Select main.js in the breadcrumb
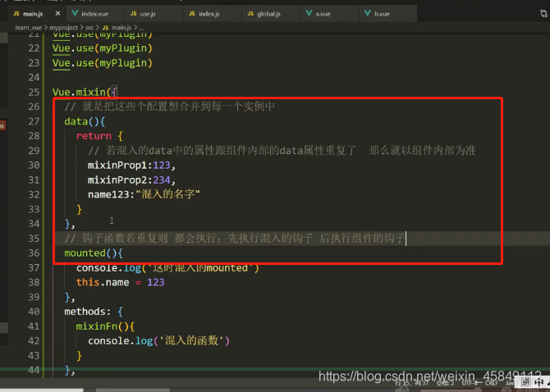 [121, 27]
